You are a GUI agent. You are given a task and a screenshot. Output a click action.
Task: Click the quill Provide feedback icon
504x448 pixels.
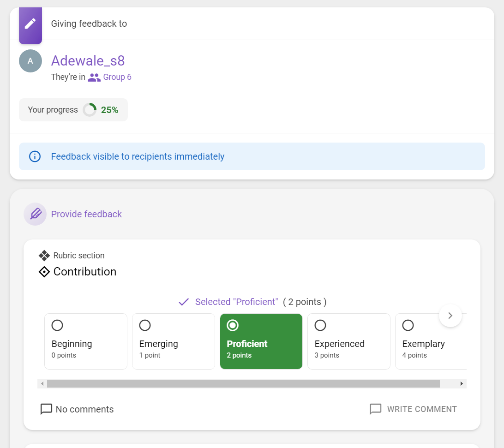36,214
